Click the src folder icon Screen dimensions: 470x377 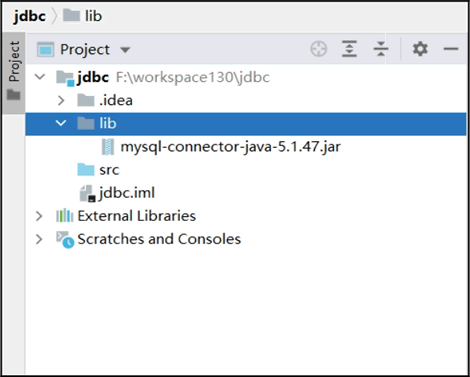pyautogui.click(x=86, y=170)
